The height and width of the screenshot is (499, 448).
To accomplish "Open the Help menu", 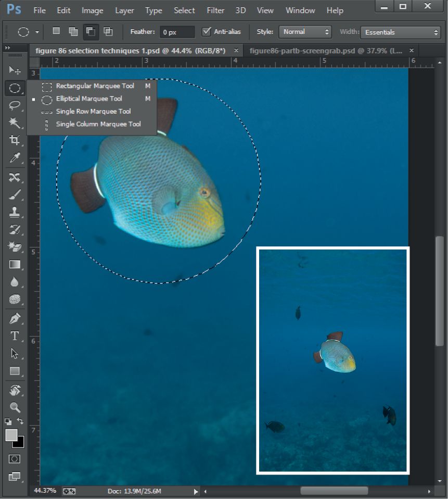I will pyautogui.click(x=335, y=10).
